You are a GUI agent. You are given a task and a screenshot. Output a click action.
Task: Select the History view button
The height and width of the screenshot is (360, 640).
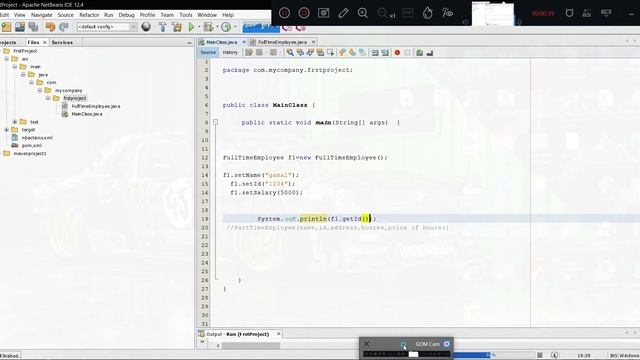pyautogui.click(x=230, y=52)
